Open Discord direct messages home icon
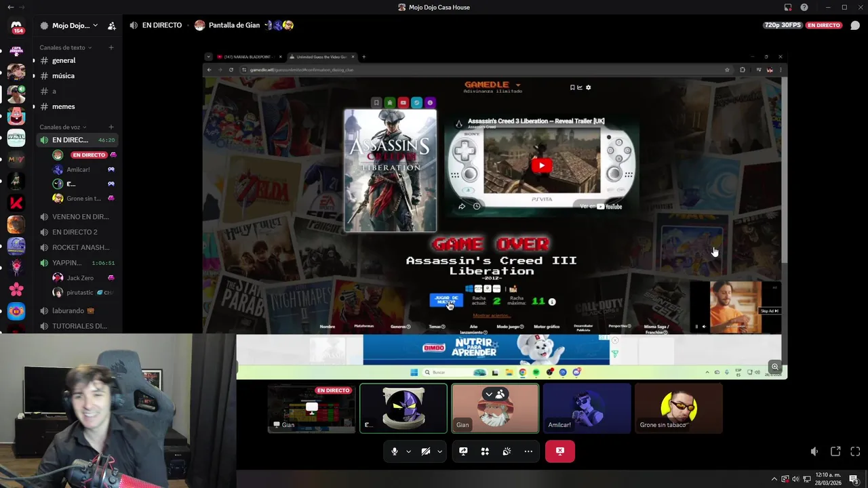The height and width of the screenshot is (488, 868). coord(16,26)
